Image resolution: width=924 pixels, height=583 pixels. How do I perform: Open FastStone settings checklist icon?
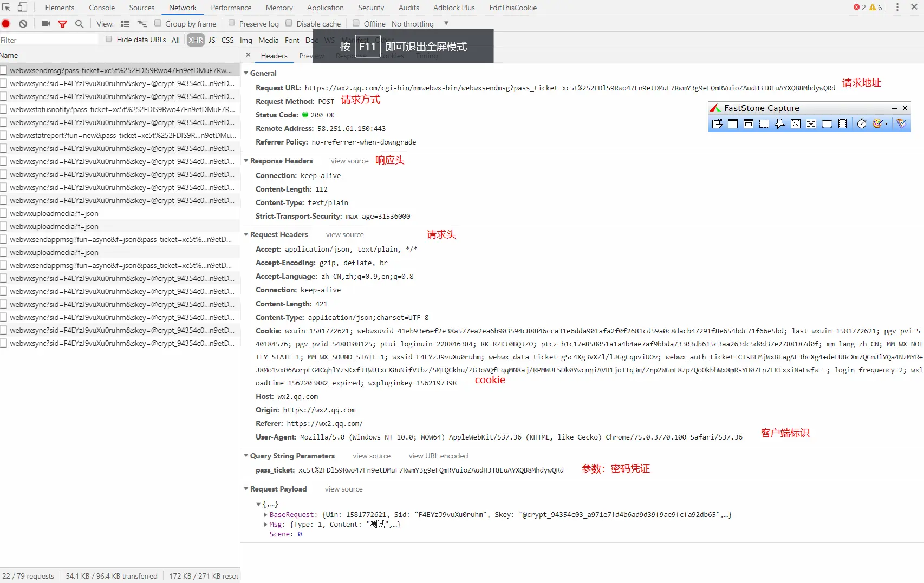point(901,124)
